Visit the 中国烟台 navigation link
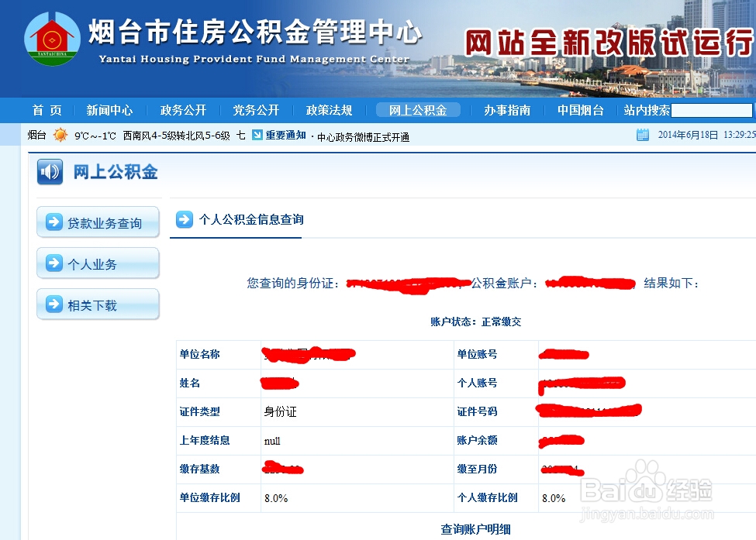 tap(580, 110)
